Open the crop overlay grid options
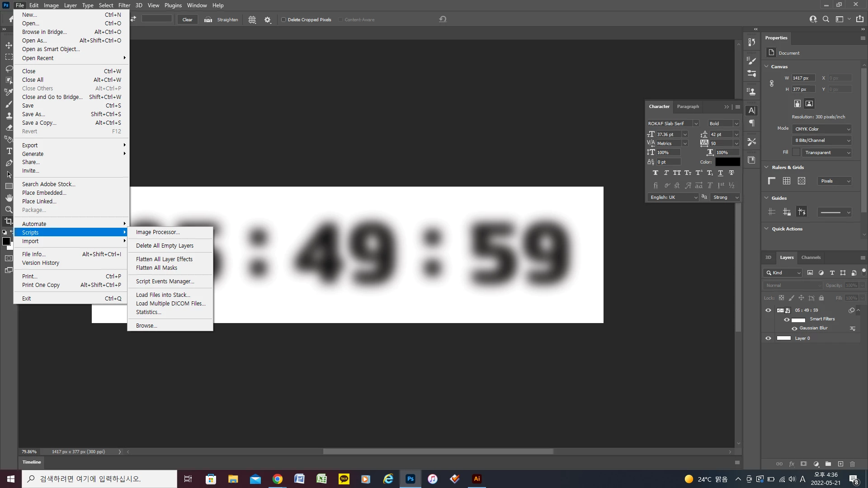Screen dimensions: 868x488 pos(252,20)
